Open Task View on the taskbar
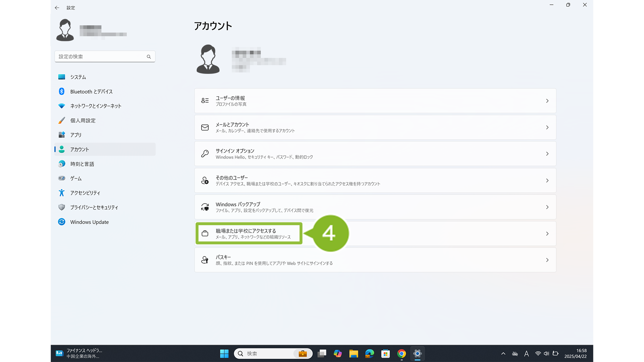The width and height of the screenshot is (644, 362). (322, 354)
